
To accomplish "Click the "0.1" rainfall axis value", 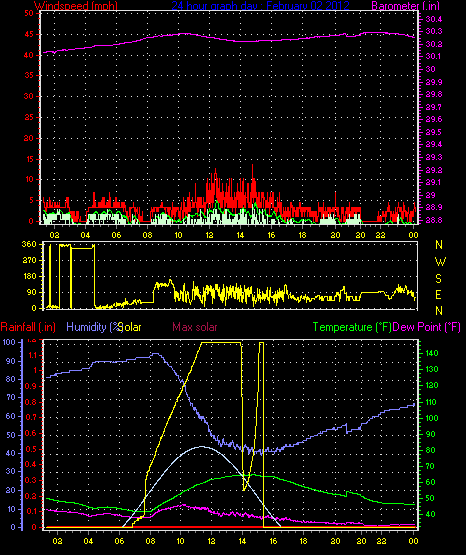I will 31,511.
